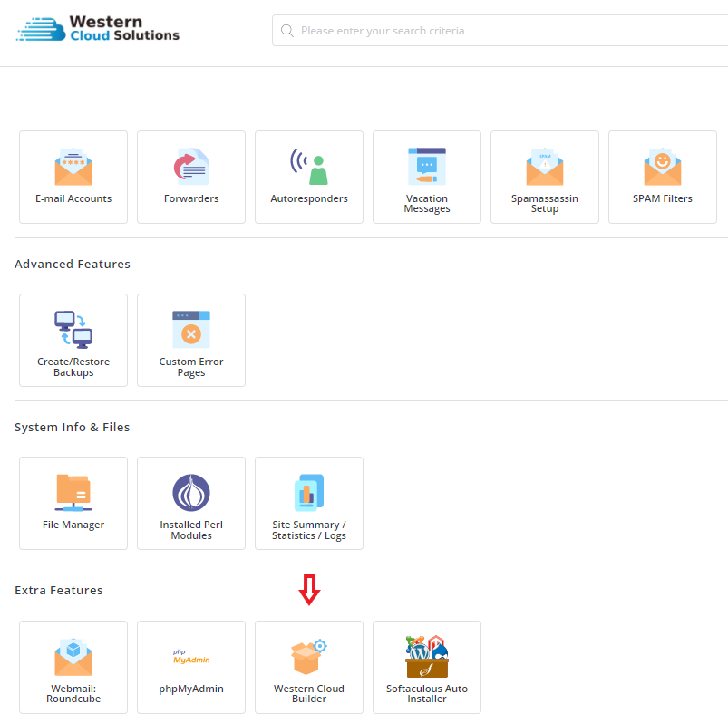This screenshot has width=728, height=723.
Task: Click the search criteria input field
Action: coord(508,31)
